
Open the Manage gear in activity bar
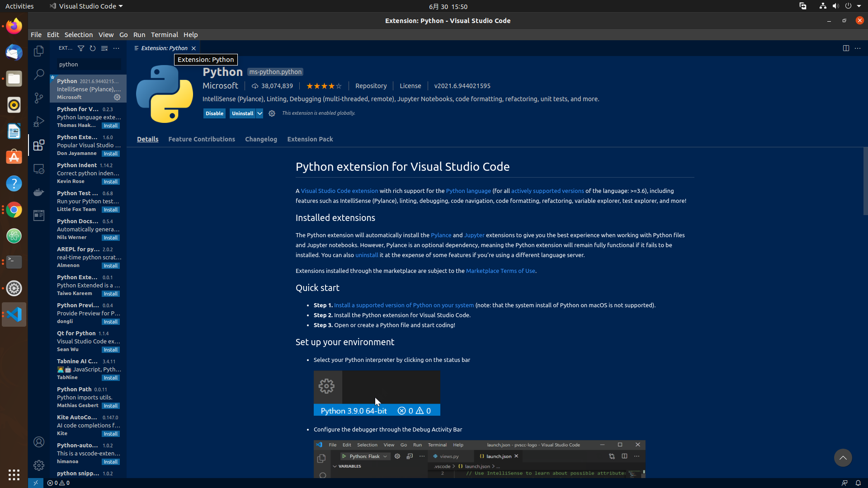click(x=39, y=465)
